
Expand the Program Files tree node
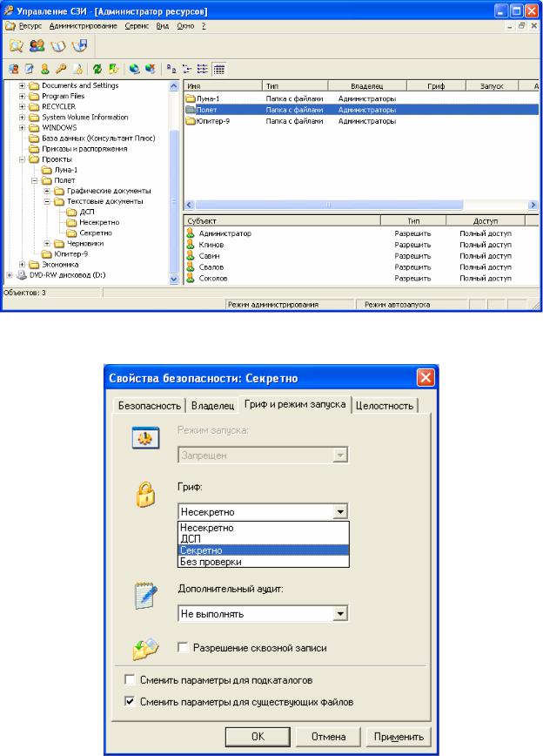(22, 97)
